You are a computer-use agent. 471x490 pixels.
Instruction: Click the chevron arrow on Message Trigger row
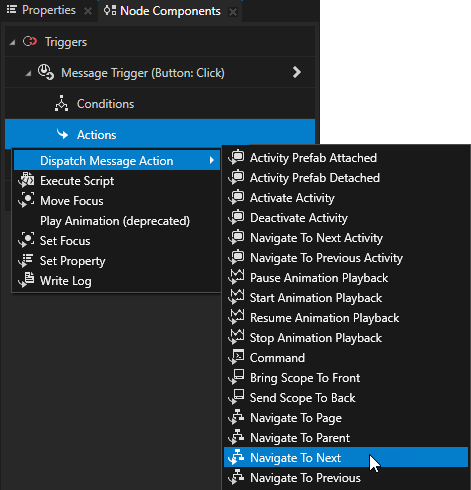point(297,72)
